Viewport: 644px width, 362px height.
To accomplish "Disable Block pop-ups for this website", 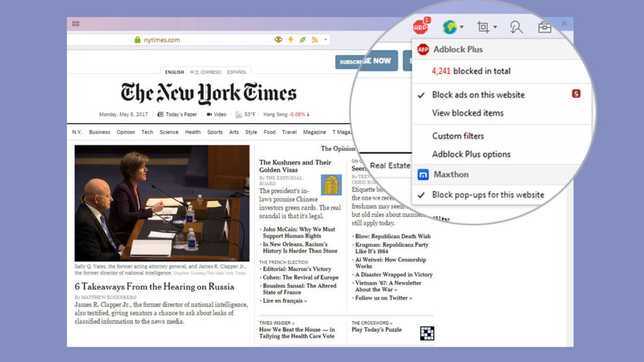I will 489,195.
